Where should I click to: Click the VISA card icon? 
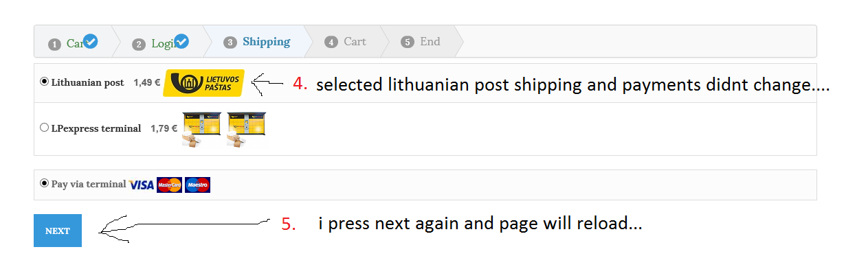(x=141, y=185)
